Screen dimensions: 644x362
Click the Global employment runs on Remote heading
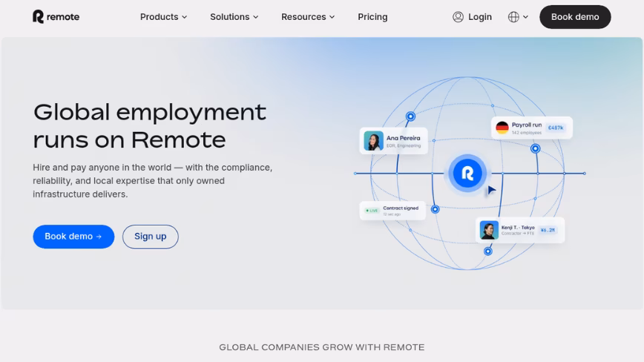150,125
